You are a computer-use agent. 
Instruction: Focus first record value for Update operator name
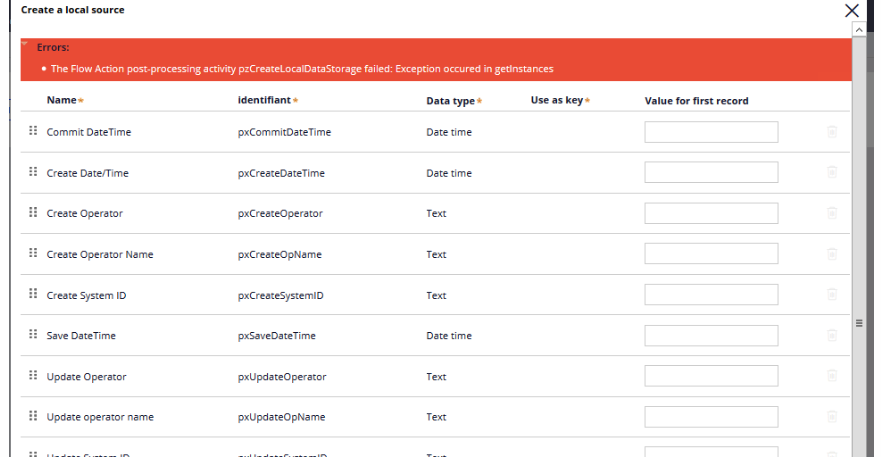(x=711, y=417)
